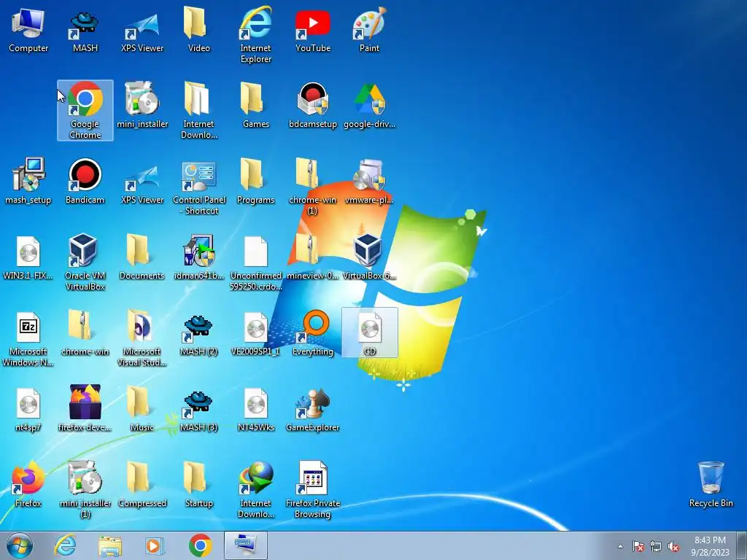
Task: Open the Windows Start menu
Action: tap(20, 545)
